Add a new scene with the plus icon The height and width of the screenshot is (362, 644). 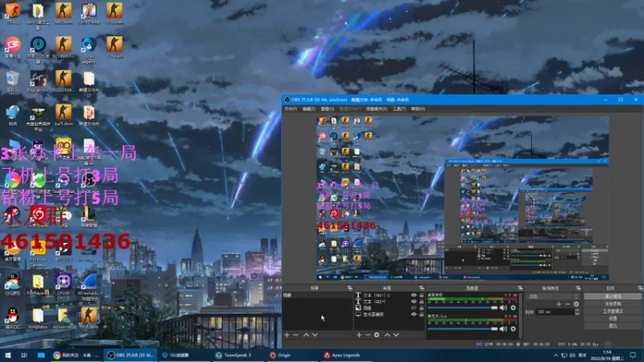(x=287, y=335)
